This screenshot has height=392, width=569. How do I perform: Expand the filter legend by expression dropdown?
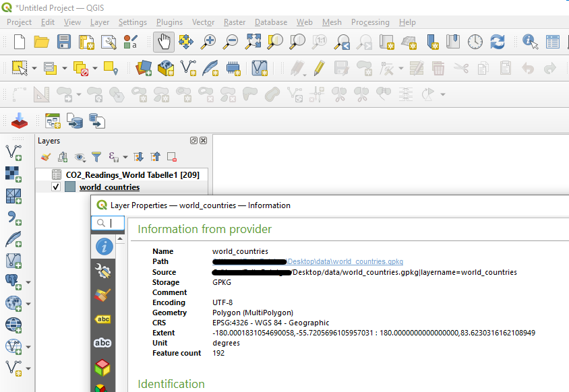point(125,158)
